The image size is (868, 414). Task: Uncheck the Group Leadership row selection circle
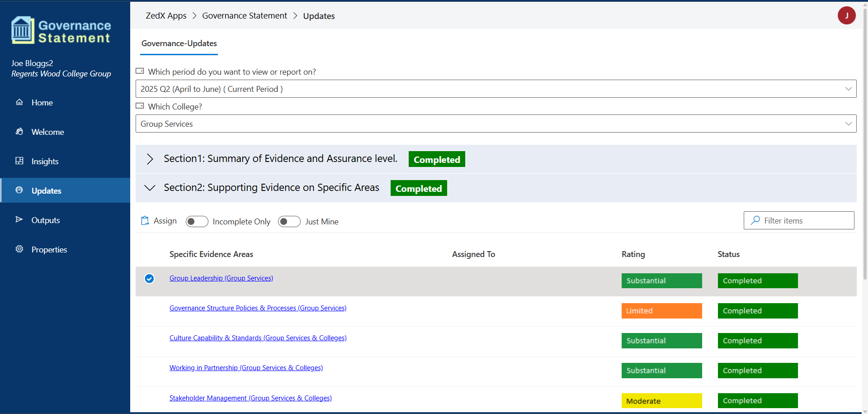click(x=149, y=279)
